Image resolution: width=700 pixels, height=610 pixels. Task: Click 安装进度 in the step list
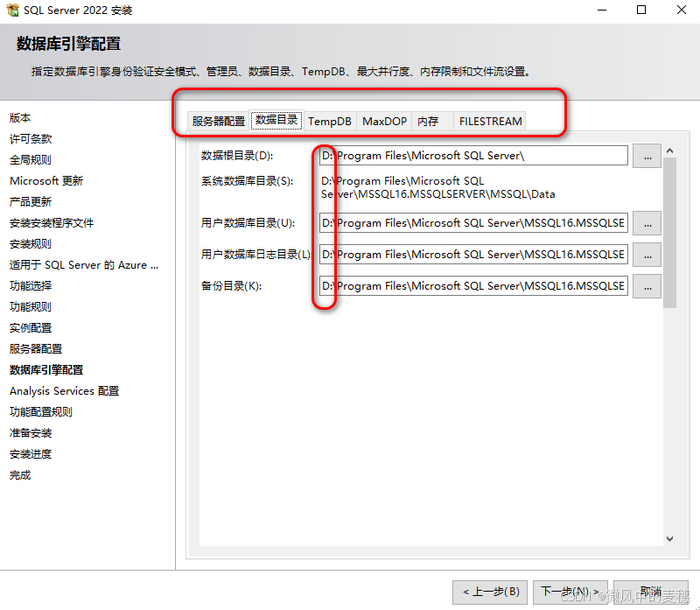pyautogui.click(x=31, y=453)
